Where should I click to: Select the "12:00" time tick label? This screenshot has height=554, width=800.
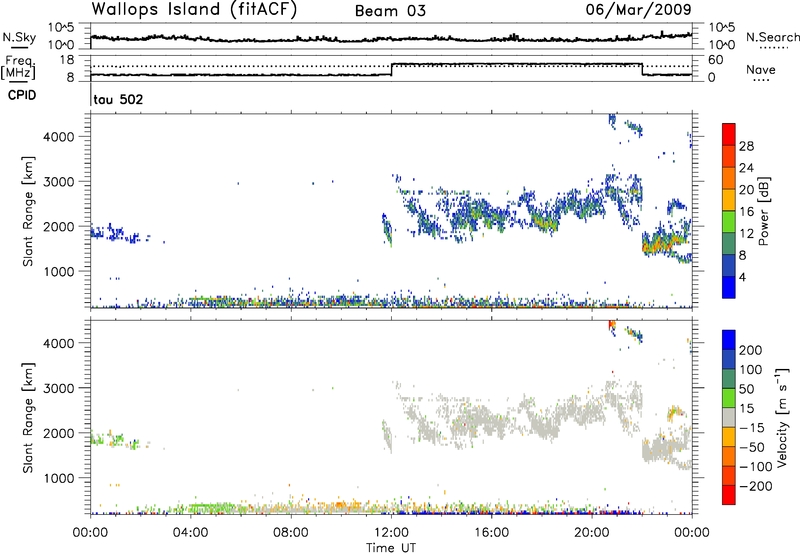click(x=391, y=532)
